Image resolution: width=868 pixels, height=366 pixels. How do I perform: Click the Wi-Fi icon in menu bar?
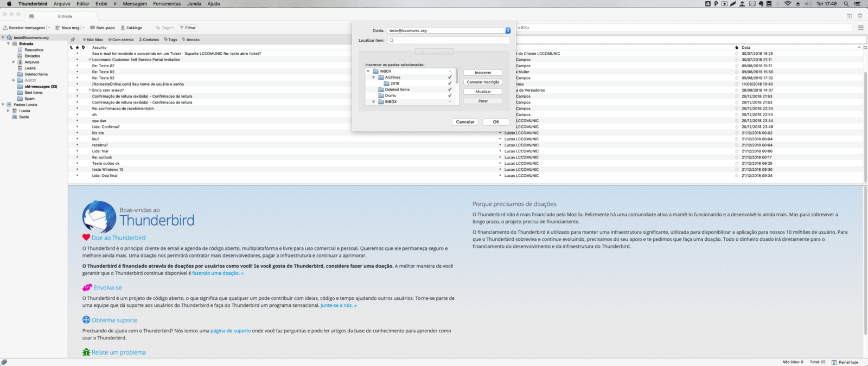tap(788, 4)
